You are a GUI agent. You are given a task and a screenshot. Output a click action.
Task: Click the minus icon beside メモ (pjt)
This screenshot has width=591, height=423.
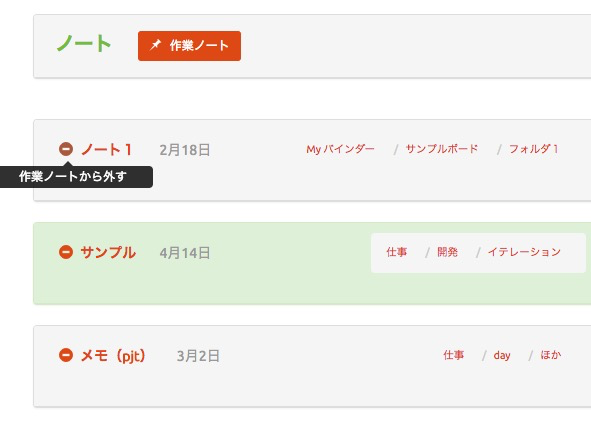66,355
